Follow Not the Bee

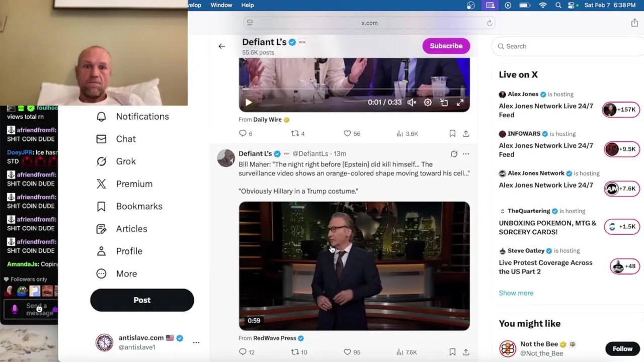tap(622, 348)
